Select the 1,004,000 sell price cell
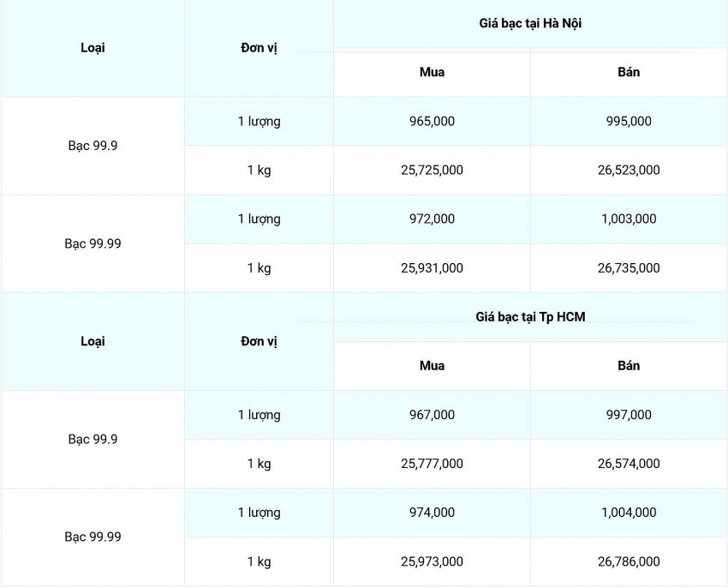Screen dimensions: 728x588 [x=629, y=513]
